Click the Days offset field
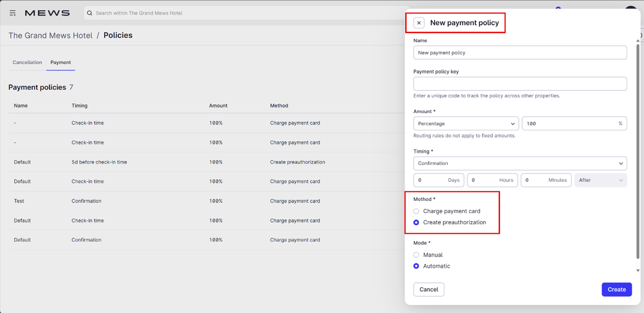The height and width of the screenshot is (313, 644). (x=438, y=180)
